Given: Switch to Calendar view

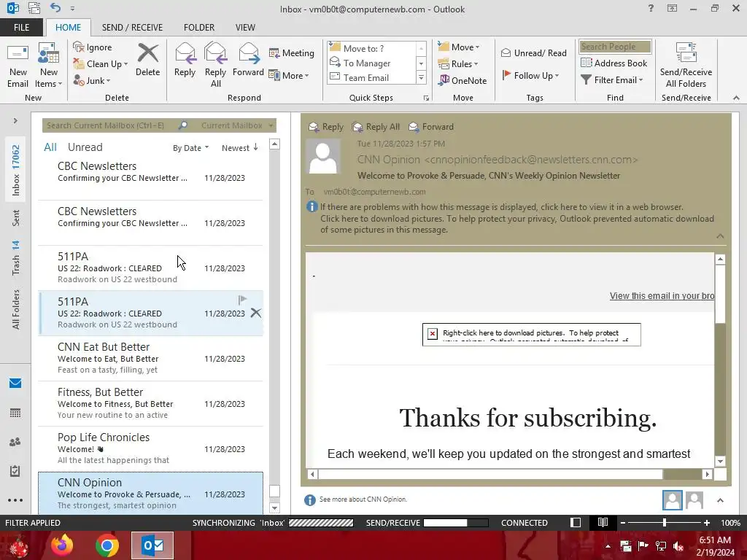Looking at the screenshot, I should pyautogui.click(x=15, y=413).
